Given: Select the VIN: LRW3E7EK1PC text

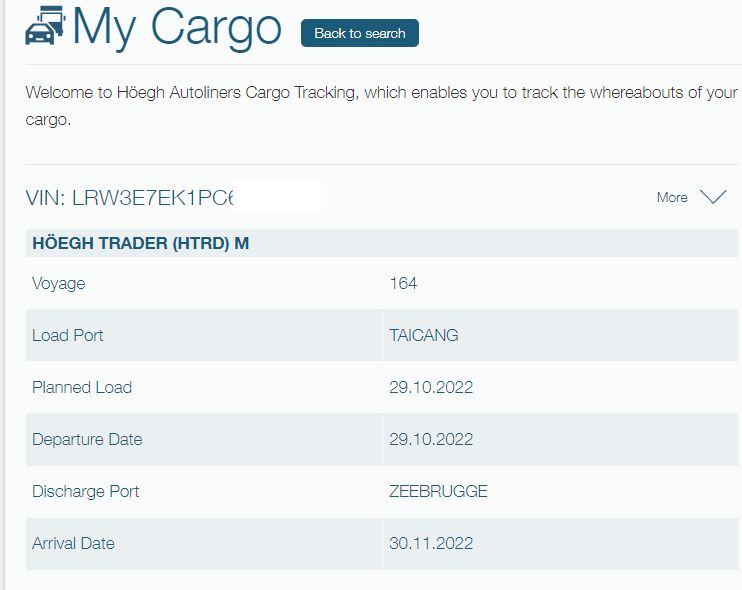Looking at the screenshot, I should [x=130, y=198].
